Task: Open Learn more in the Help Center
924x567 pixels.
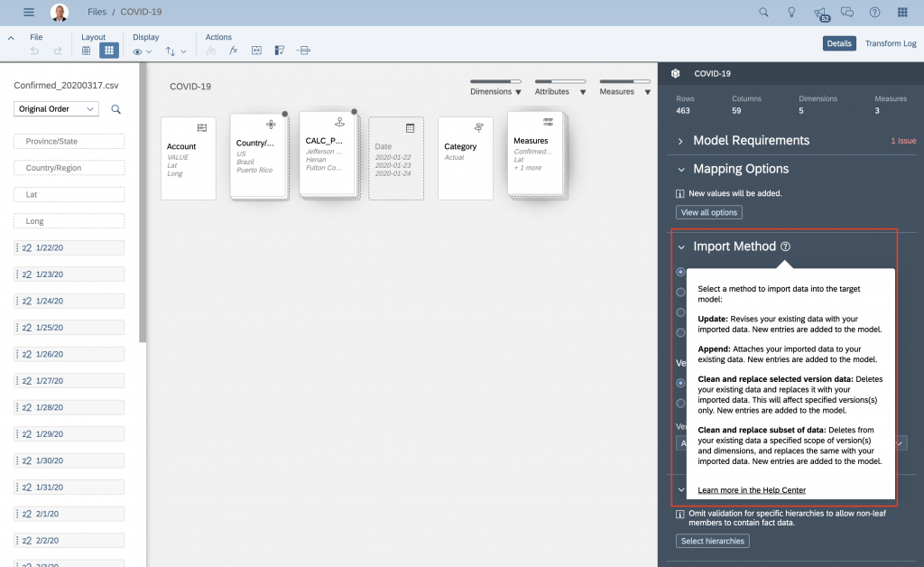Action: 752,489
